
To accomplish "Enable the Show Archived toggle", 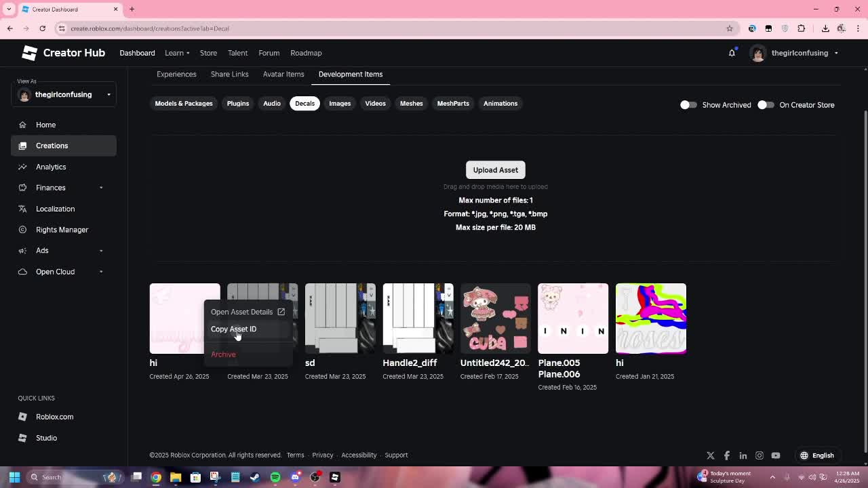I will click(688, 105).
